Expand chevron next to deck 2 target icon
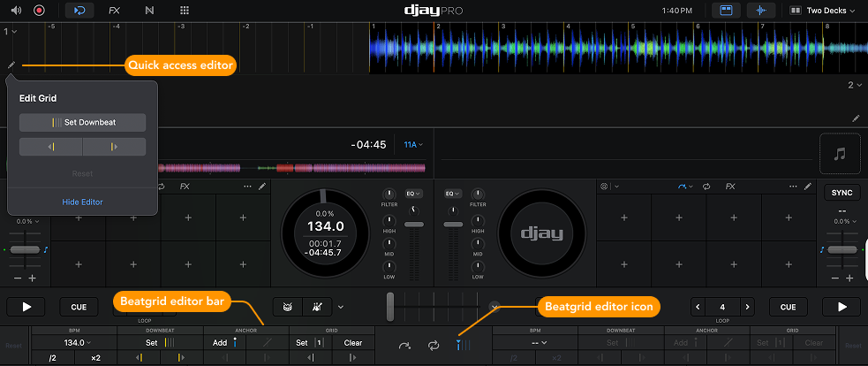This screenshot has width=868, height=366. pos(616,187)
